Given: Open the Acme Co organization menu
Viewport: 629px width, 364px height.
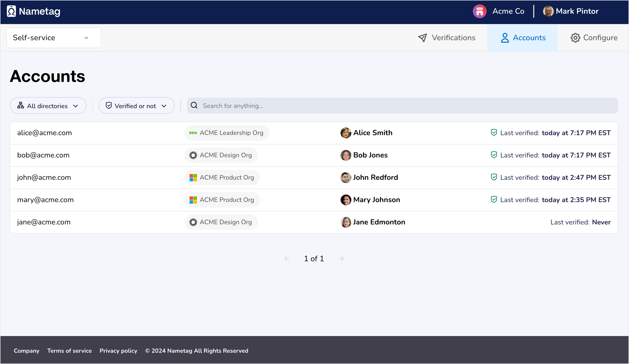Looking at the screenshot, I should 498,11.
